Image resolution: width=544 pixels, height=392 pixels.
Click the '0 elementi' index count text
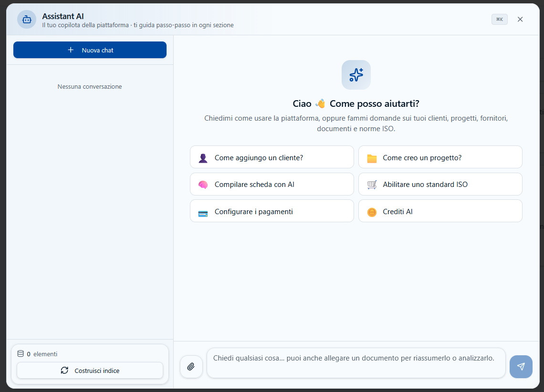click(x=42, y=354)
